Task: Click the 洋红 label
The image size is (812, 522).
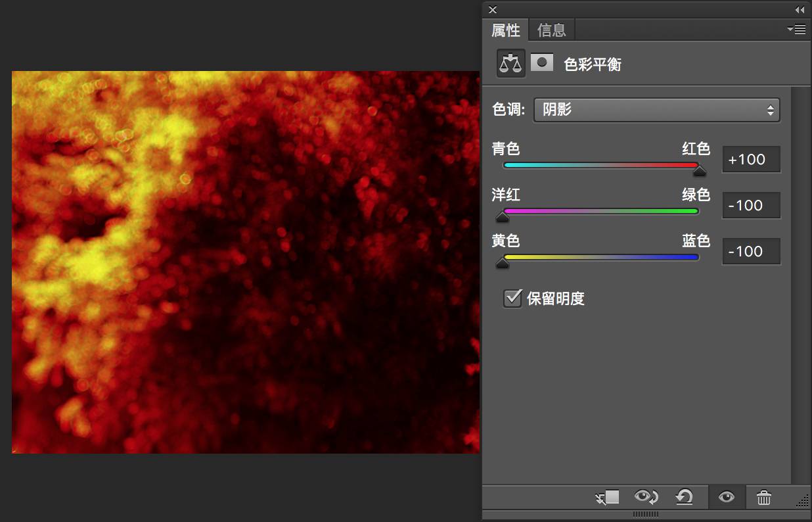Action: pyautogui.click(x=506, y=195)
